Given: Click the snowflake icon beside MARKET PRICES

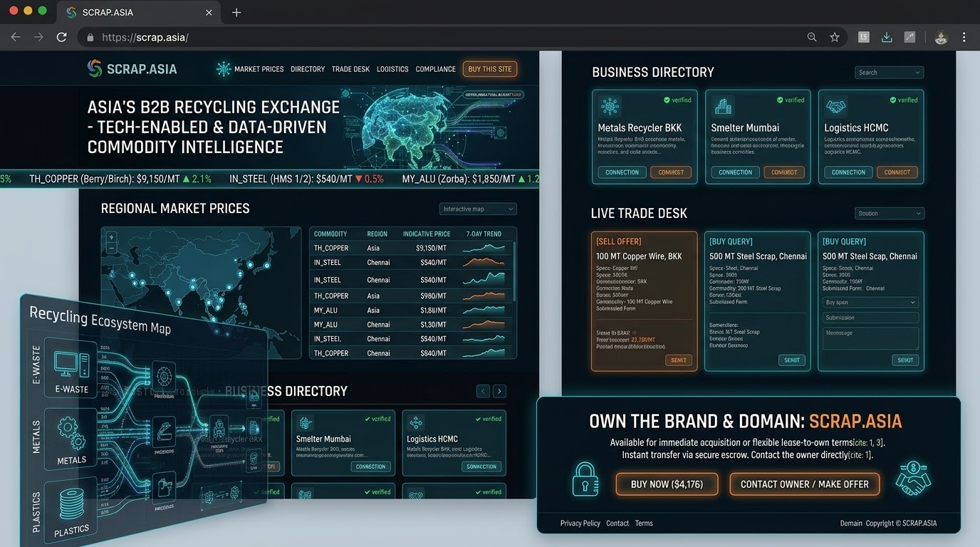Looking at the screenshot, I should pos(224,69).
